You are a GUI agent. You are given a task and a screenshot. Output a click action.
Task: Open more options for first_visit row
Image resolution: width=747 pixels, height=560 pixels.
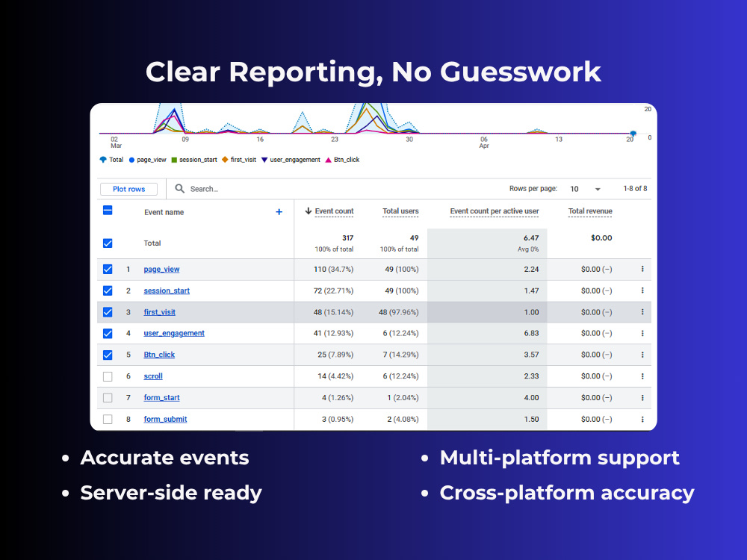coord(642,312)
